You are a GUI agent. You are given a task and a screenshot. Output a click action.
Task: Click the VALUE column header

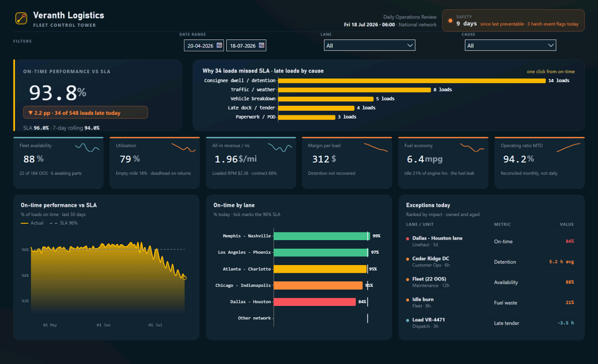pyautogui.click(x=567, y=224)
